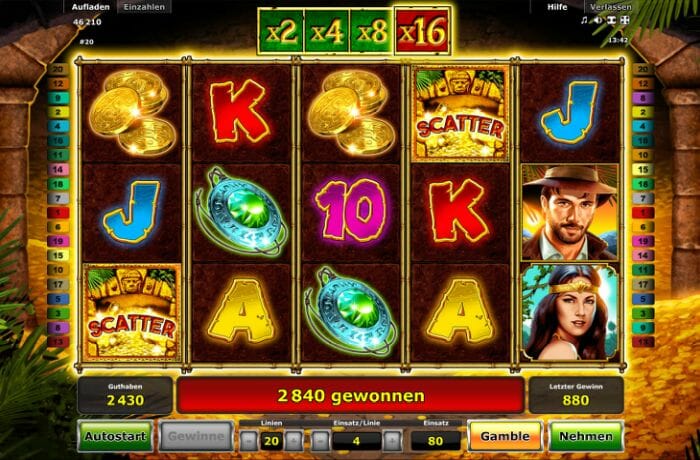Toggle fullscreen with the four-corner icon
The height and width of the screenshot is (460, 700).
[625, 20]
